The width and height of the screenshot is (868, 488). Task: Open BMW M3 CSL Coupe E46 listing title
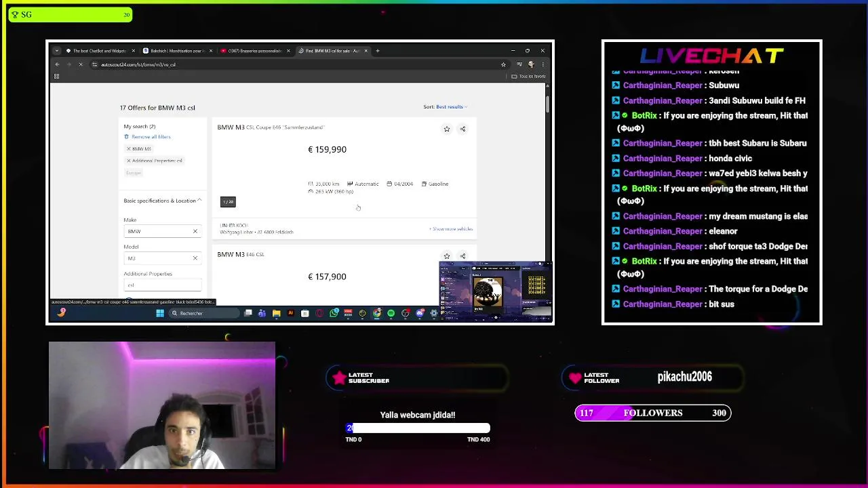(271, 127)
